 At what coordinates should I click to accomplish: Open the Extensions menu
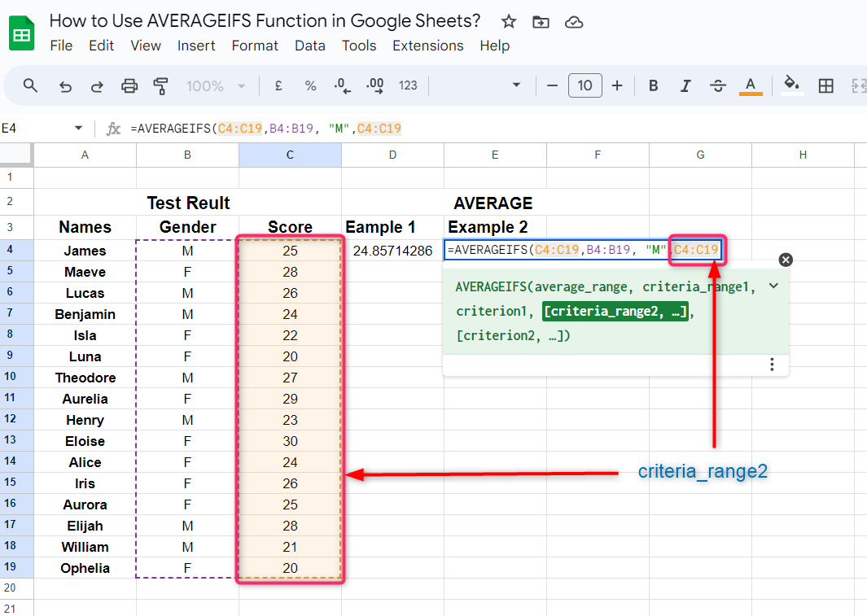click(x=428, y=46)
